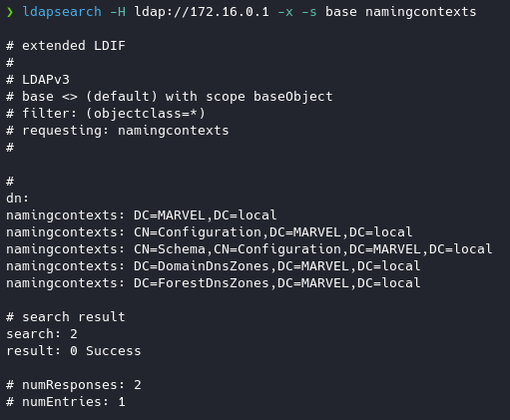The width and height of the screenshot is (510, 420).
Task: Click the CN=Schema naming context line
Action: coord(250,249)
